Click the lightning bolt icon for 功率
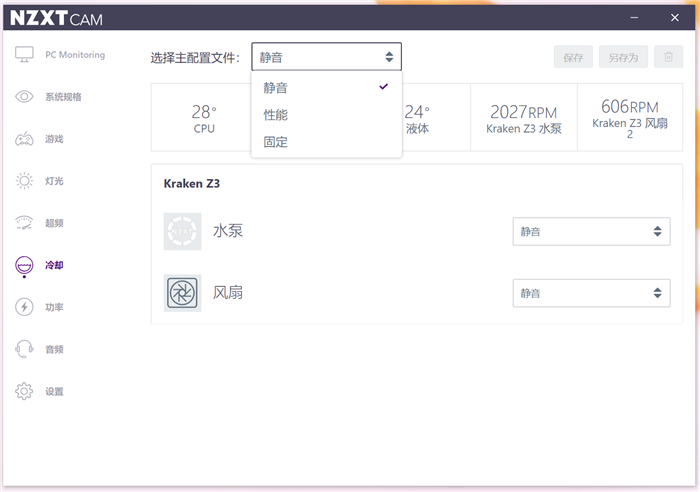The image size is (700, 492). coord(24,307)
